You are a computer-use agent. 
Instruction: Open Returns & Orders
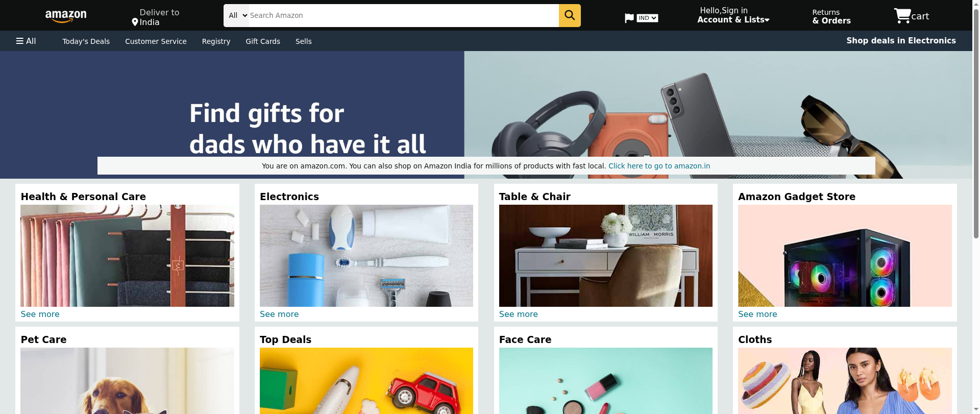tap(831, 16)
